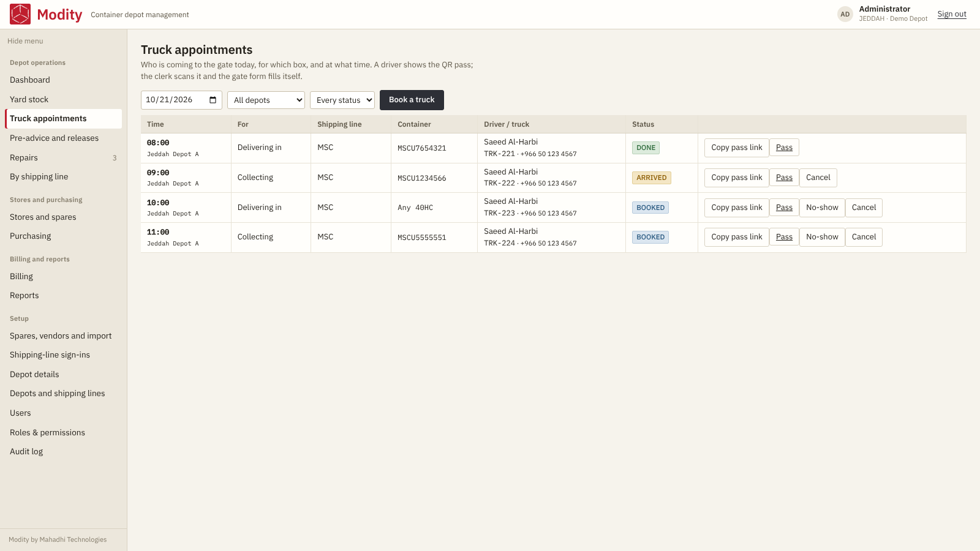Go to Purchasing

tap(64, 236)
